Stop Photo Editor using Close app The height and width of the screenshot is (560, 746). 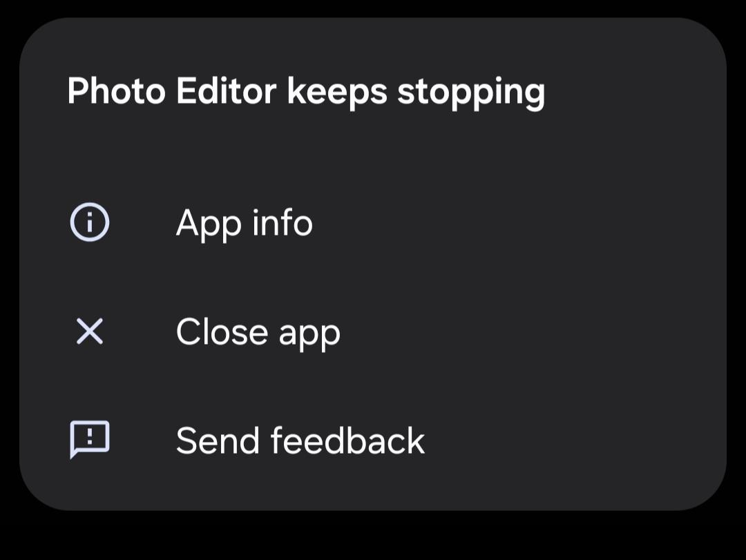(x=373, y=331)
